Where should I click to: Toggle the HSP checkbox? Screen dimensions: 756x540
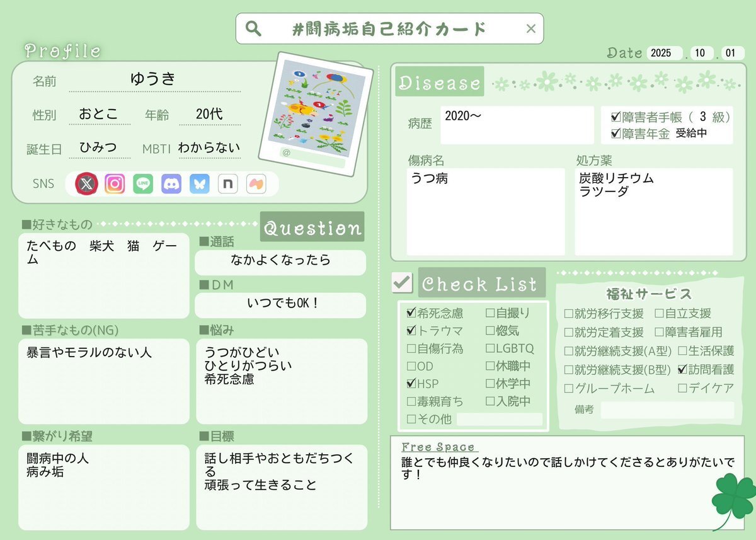pyautogui.click(x=411, y=383)
